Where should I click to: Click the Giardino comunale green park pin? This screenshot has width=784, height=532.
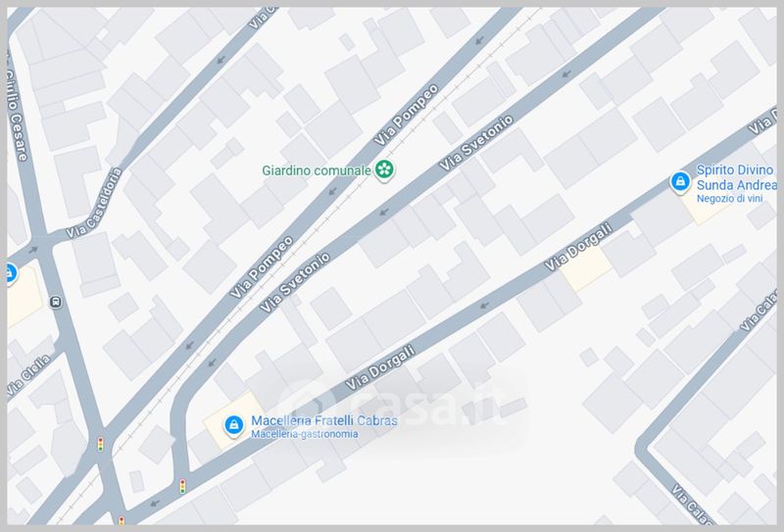click(384, 170)
